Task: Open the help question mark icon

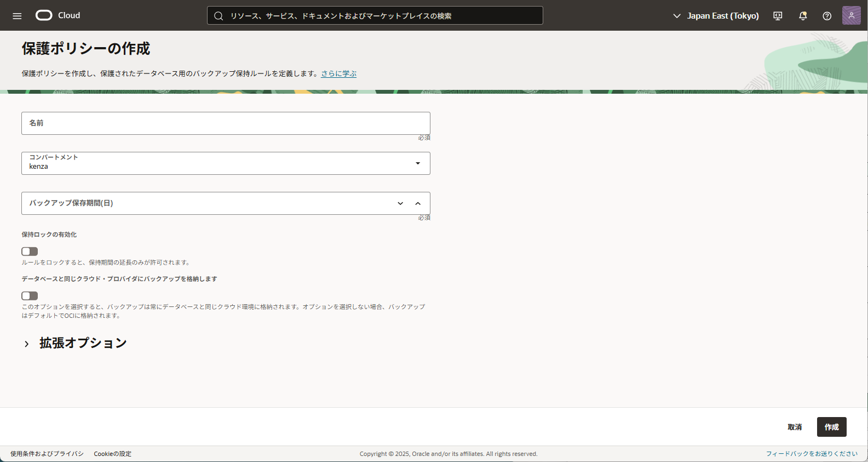Action: point(827,16)
